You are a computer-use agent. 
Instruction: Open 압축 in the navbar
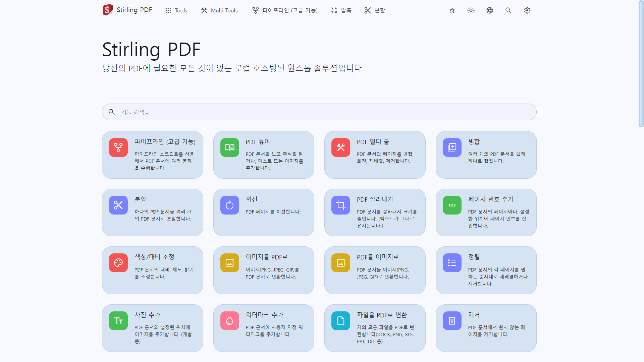click(341, 10)
